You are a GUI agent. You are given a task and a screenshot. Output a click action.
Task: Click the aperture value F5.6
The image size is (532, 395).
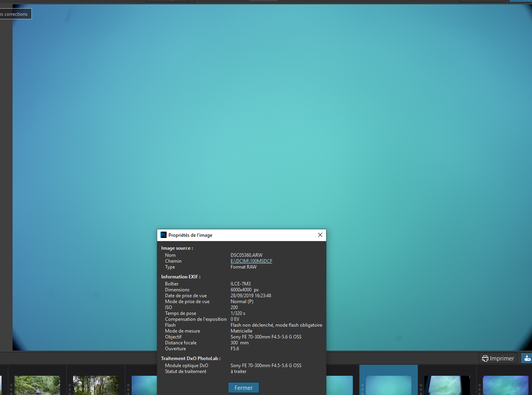point(235,349)
